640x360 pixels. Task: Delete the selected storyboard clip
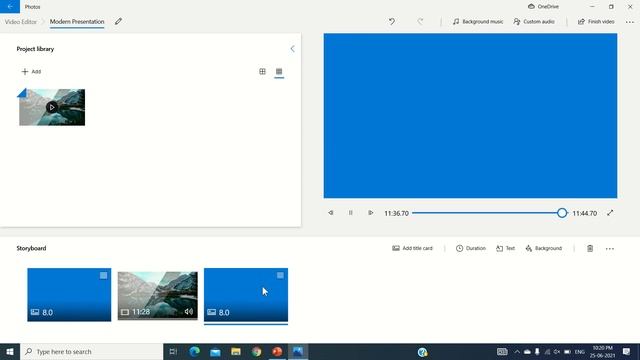(590, 248)
